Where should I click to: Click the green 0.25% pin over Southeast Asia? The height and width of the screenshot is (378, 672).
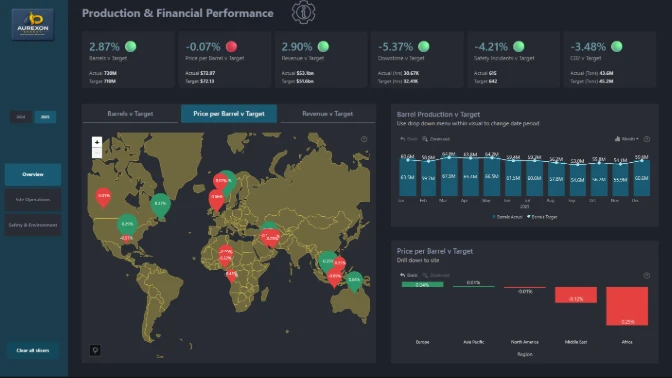point(327,261)
